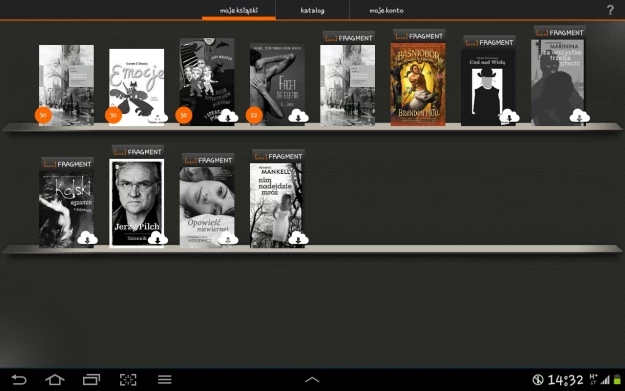Select the moje książki tab
This screenshot has height=391, width=625.
click(x=239, y=10)
